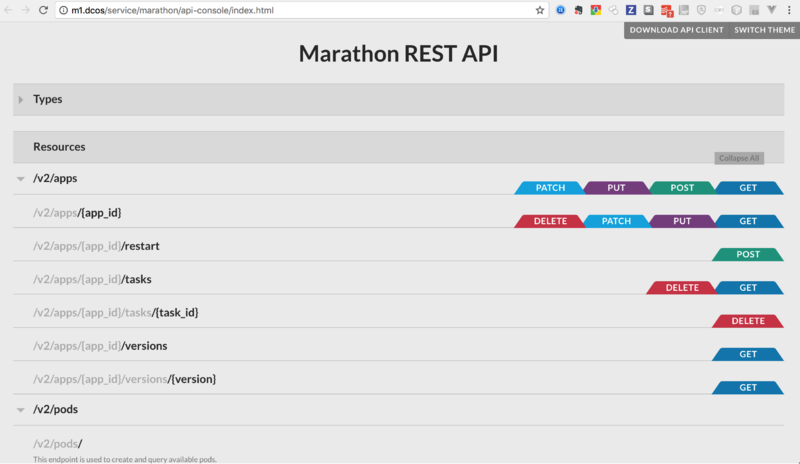Click the address bar URL field

300,10
